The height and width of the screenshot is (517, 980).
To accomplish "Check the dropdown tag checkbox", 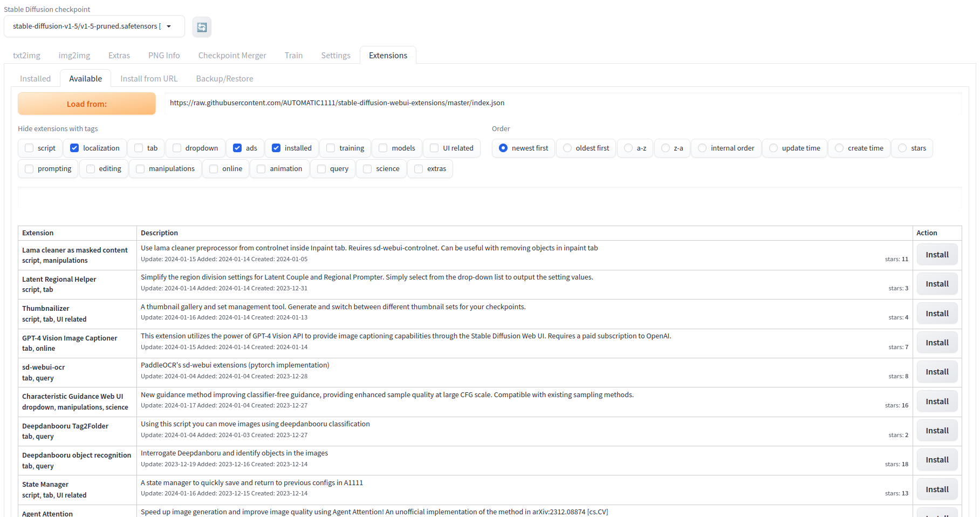I will pos(177,148).
